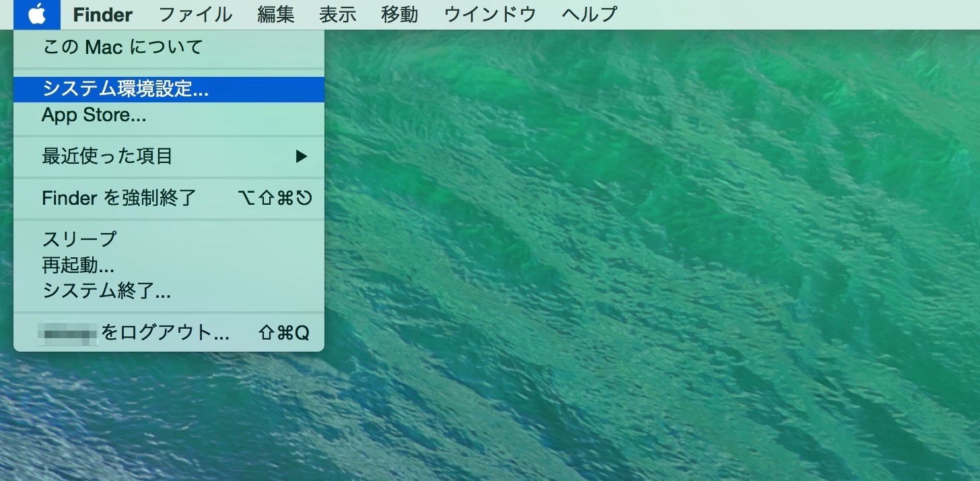Image resolution: width=980 pixels, height=481 pixels.
Task: Click the Apple logo menu icon
Action: point(37,14)
